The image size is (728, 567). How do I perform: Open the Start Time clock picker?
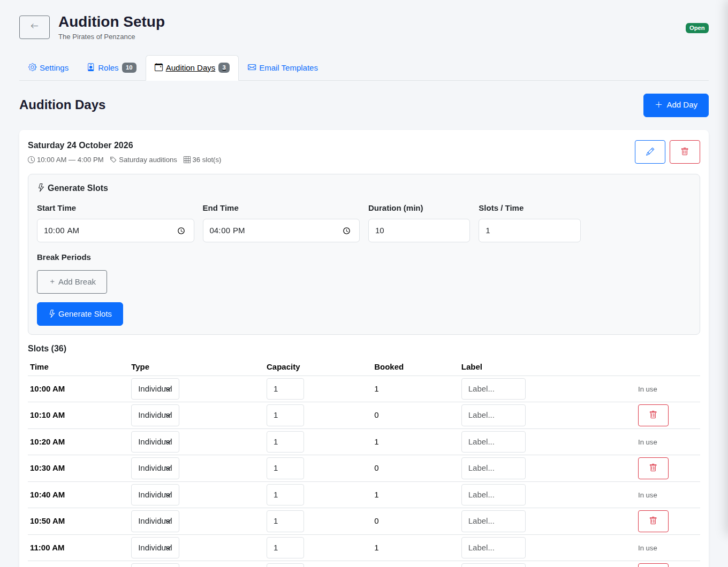tap(181, 231)
